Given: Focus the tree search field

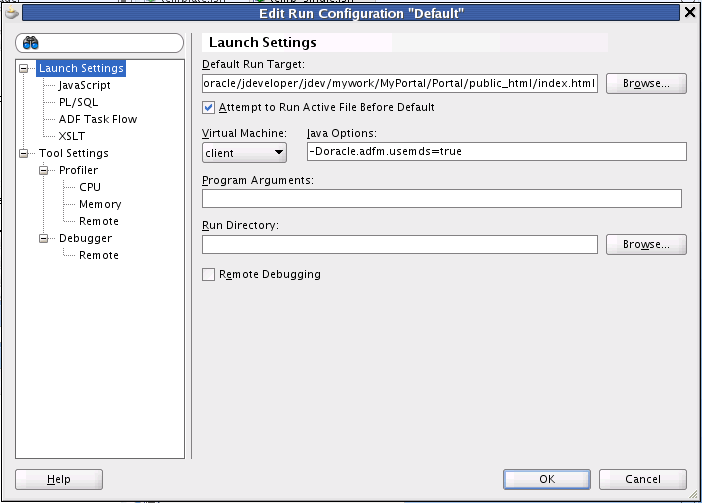Looking at the screenshot, I should [x=99, y=43].
